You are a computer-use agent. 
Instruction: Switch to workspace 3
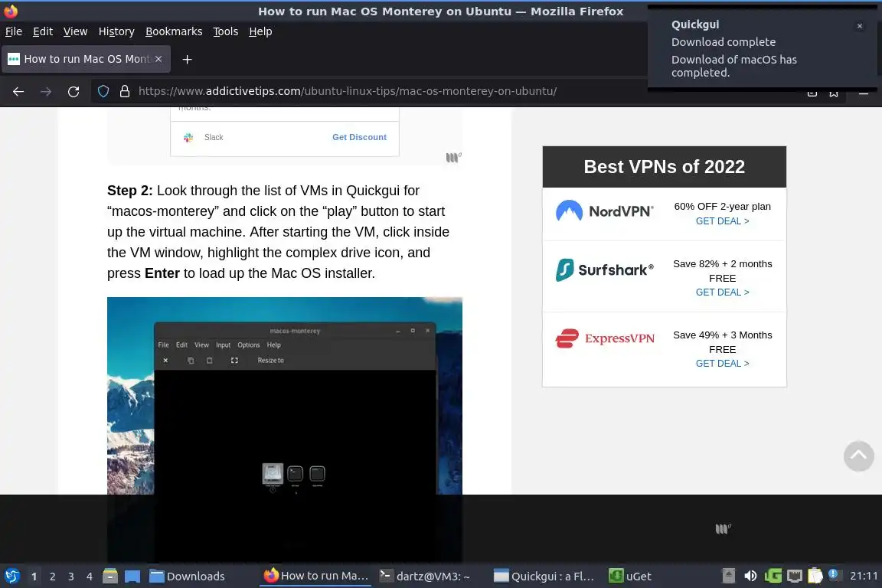click(71, 577)
